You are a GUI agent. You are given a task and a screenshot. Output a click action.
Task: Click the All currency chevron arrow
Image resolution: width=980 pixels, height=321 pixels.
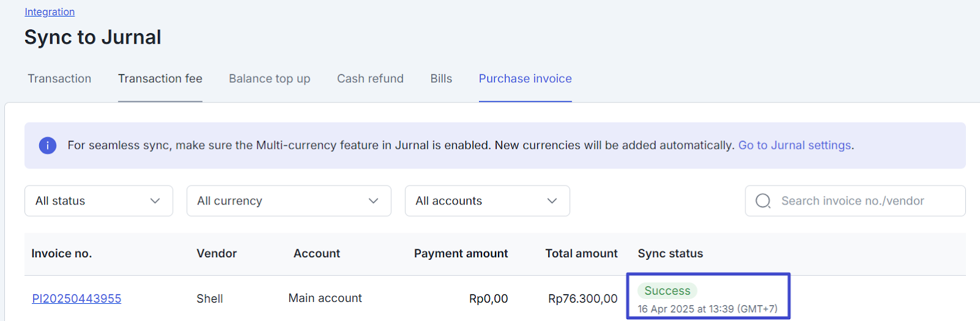coord(373,201)
